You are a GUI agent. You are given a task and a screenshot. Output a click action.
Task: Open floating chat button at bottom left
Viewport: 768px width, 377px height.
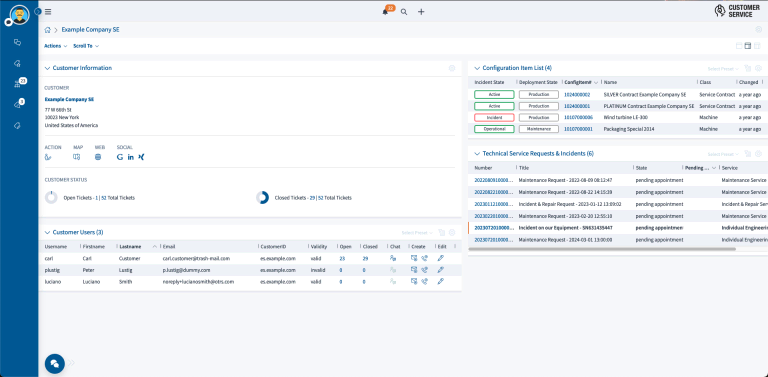coord(55,363)
